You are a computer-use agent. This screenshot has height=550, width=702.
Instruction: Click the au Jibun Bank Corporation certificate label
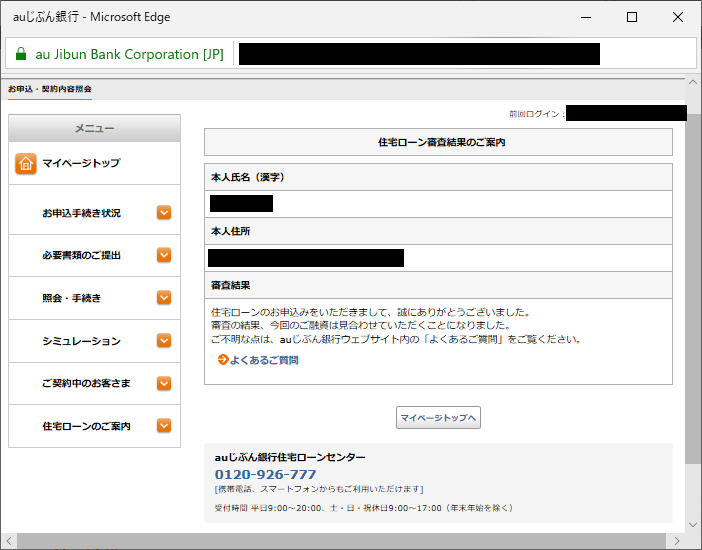pos(129,54)
